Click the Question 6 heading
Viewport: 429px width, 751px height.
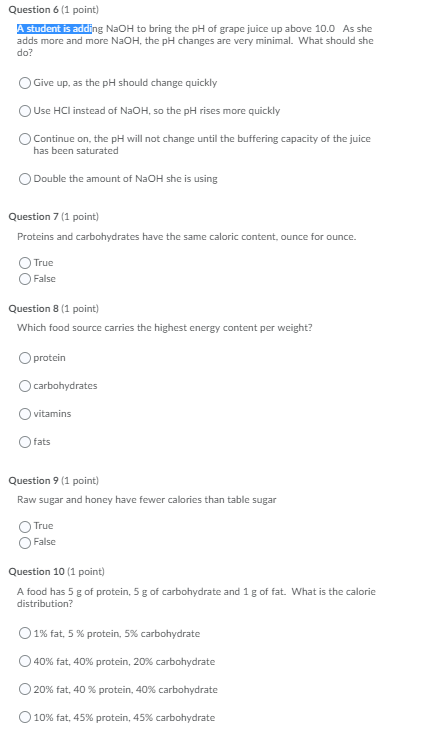pyautogui.click(x=54, y=10)
